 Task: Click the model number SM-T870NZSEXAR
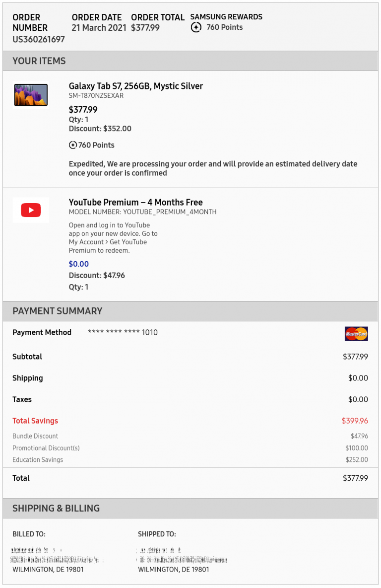point(96,96)
